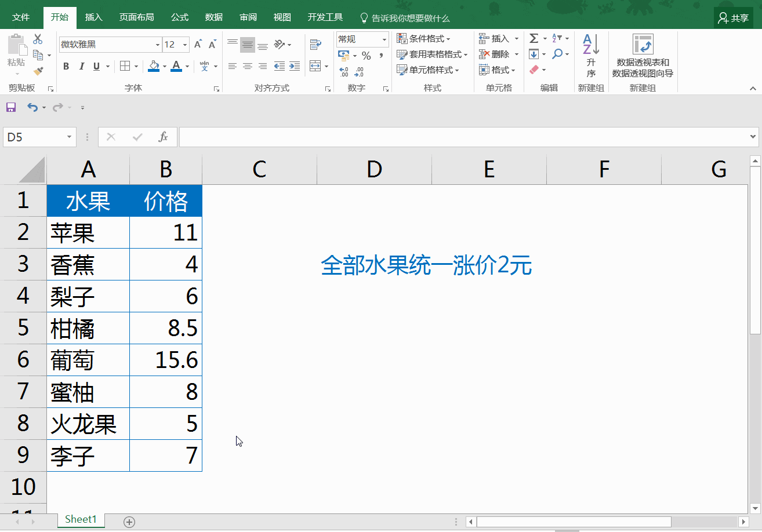Switch to the 公式 tab
This screenshot has height=532, width=762.
point(180,17)
